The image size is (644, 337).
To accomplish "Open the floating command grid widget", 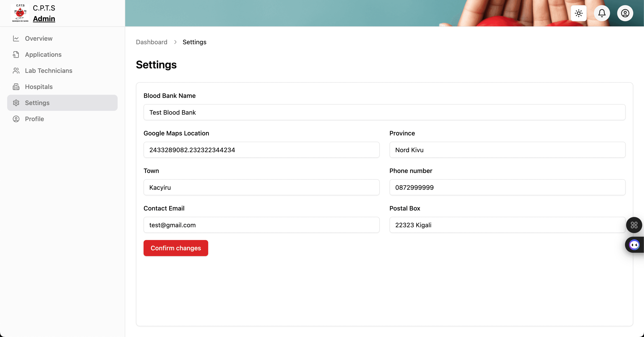I will 634,225.
